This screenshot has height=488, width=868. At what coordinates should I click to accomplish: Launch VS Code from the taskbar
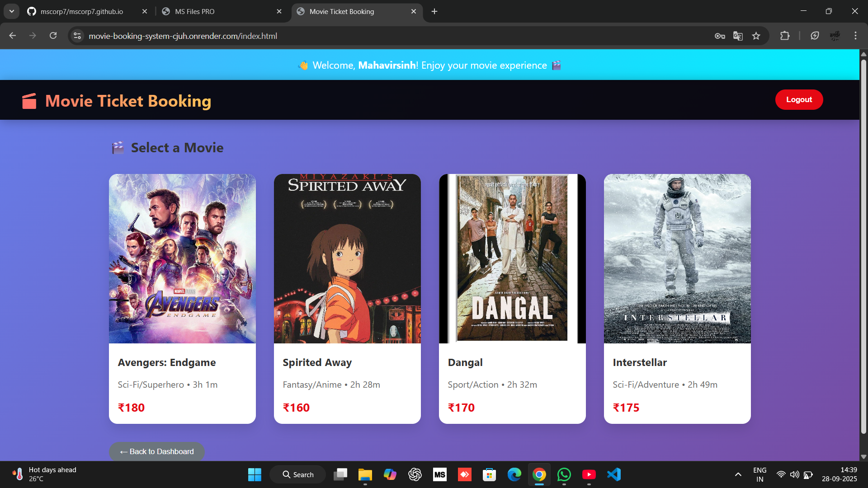(x=613, y=474)
